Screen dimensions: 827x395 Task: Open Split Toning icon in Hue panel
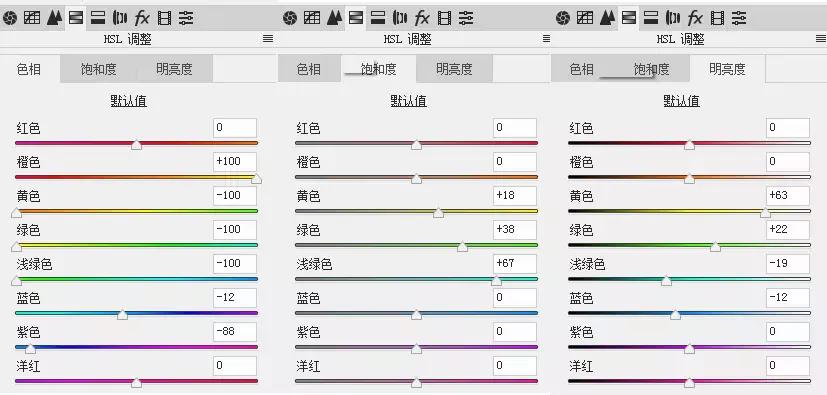(x=98, y=18)
